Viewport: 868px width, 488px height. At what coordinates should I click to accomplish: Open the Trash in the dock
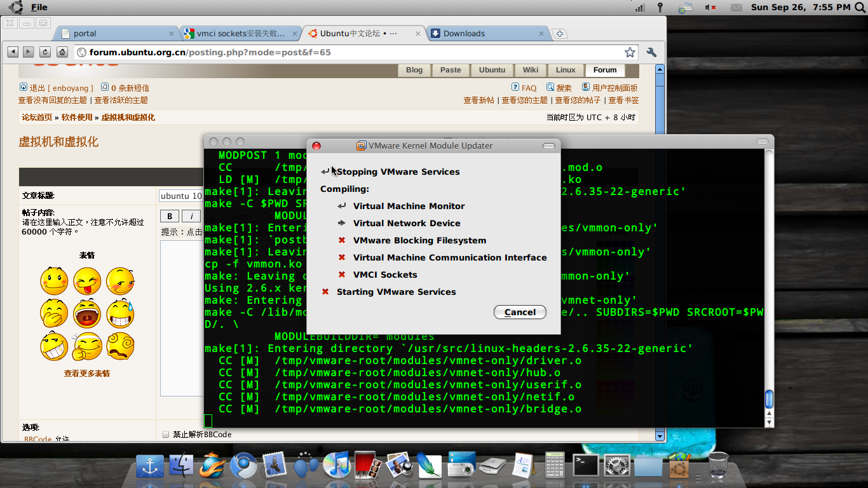click(718, 464)
